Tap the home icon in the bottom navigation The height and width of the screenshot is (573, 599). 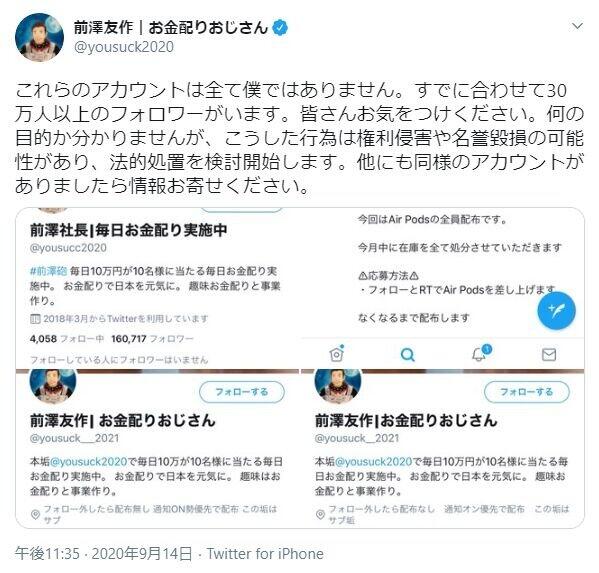click(337, 354)
